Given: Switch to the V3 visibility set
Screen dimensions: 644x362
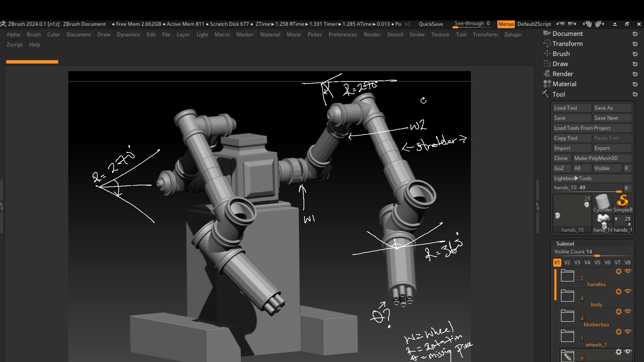Looking at the screenshot, I should coord(577,262).
